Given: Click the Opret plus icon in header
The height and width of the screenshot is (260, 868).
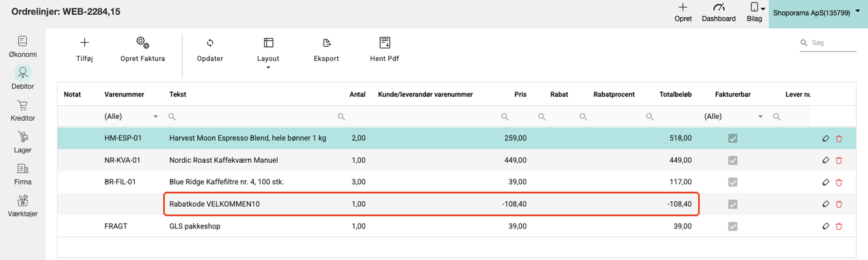Looking at the screenshot, I should pos(683,7).
